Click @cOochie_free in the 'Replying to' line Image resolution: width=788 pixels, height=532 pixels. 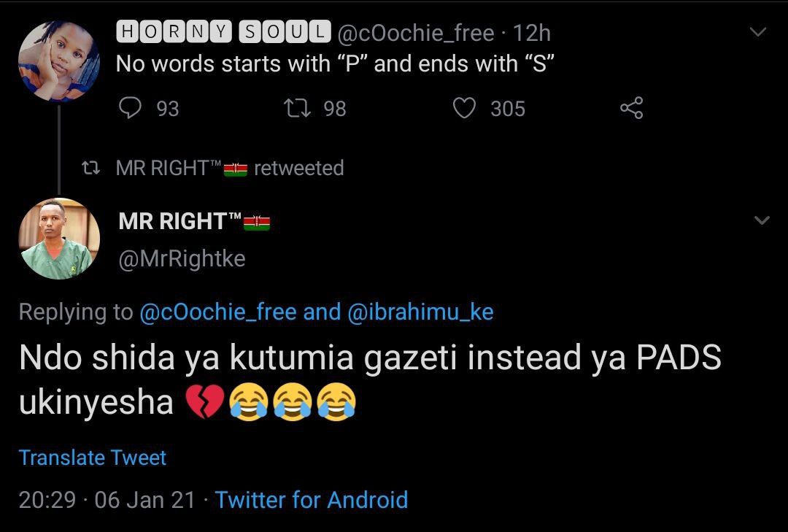[217, 312]
